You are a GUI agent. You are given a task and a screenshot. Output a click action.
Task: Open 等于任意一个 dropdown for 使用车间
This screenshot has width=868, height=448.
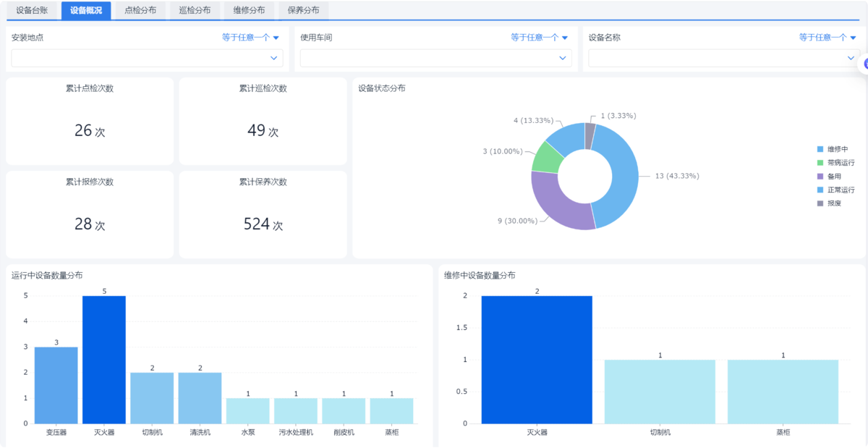coord(539,38)
